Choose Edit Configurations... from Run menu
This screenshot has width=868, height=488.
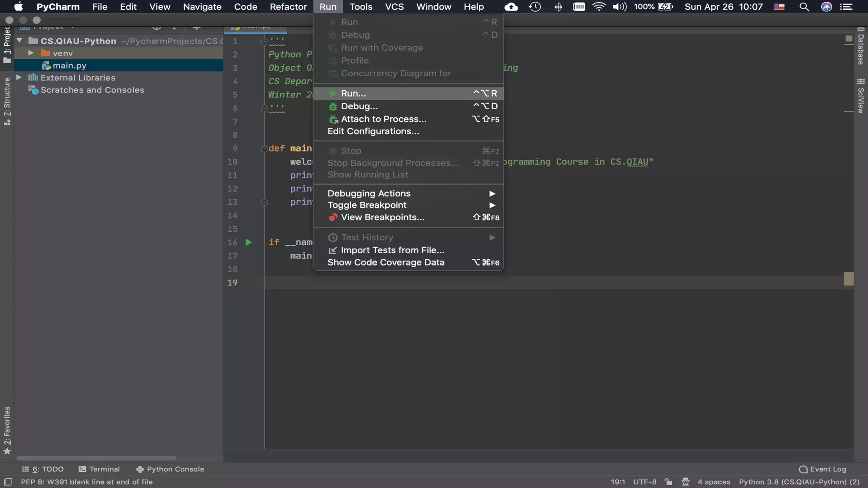[x=373, y=131]
